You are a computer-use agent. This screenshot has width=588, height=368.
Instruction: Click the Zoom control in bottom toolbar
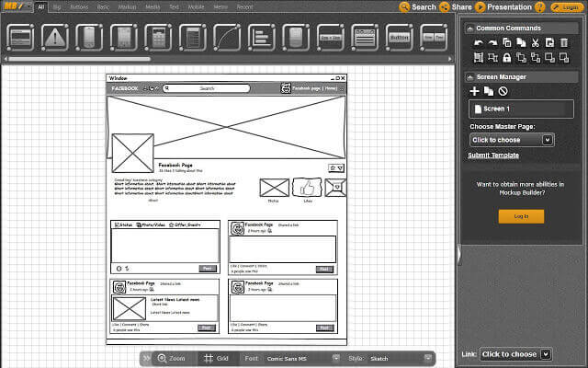point(172,358)
